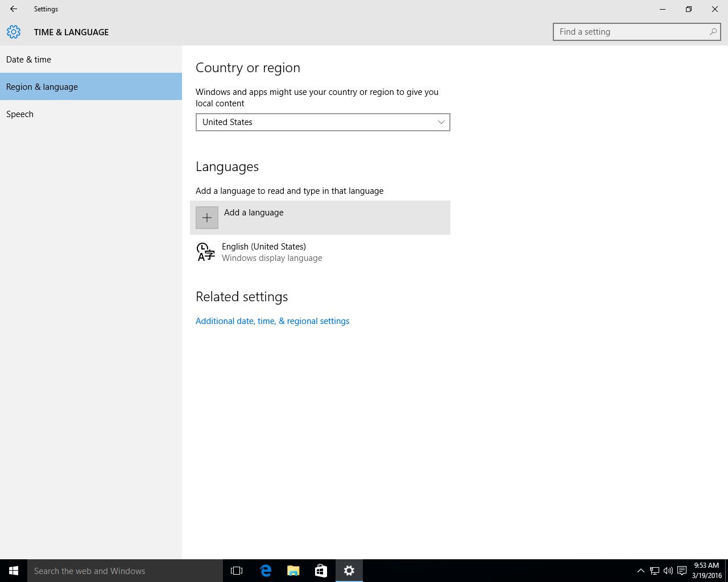
Task: Click the English language pack icon
Action: (x=205, y=252)
